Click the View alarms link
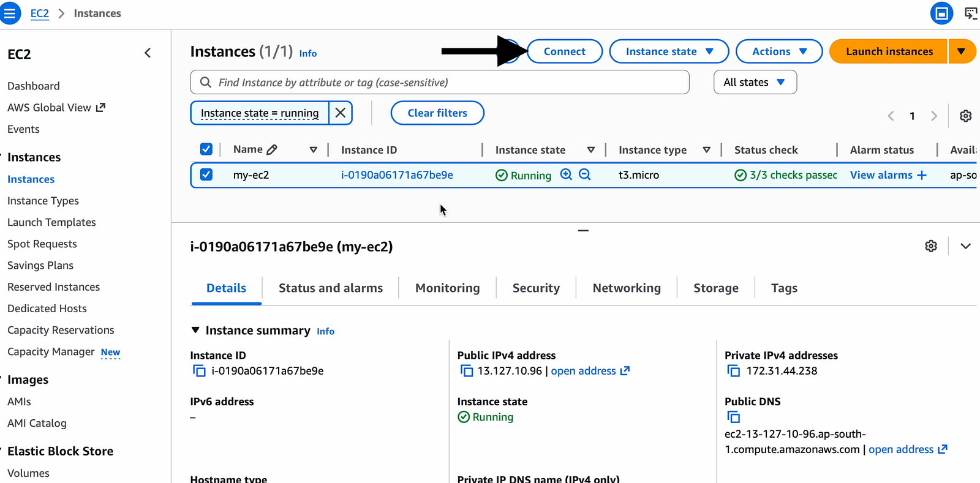Image resolution: width=980 pixels, height=483 pixels. coord(881,175)
